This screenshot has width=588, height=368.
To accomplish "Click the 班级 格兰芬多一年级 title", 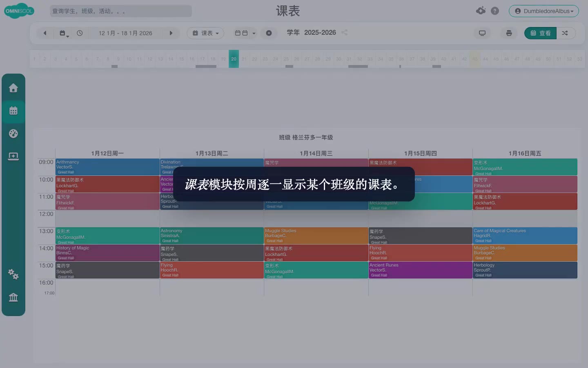I will pos(306,137).
